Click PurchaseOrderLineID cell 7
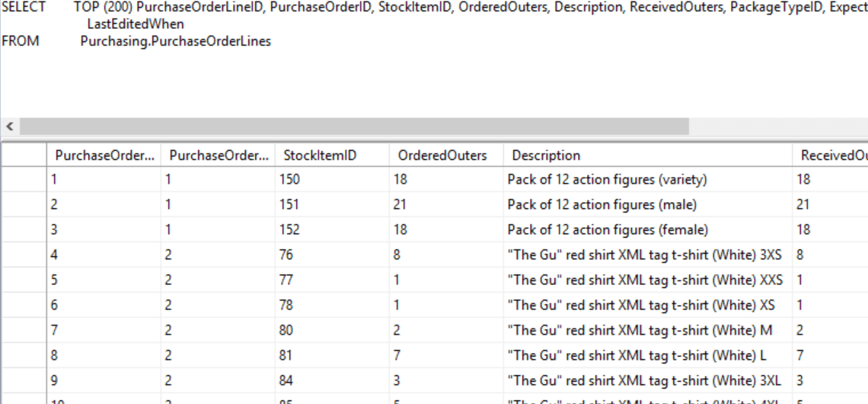868x404 pixels. tap(104, 330)
